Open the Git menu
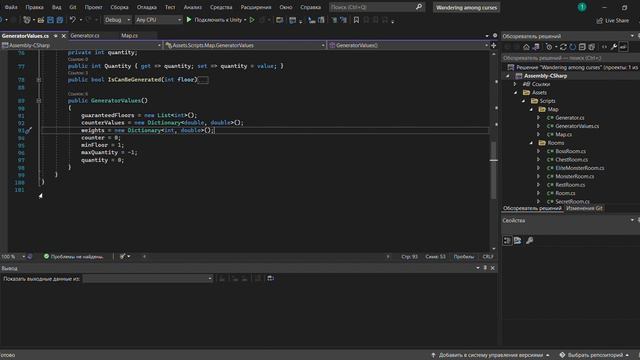This screenshot has width=640, height=360. (x=73, y=7)
